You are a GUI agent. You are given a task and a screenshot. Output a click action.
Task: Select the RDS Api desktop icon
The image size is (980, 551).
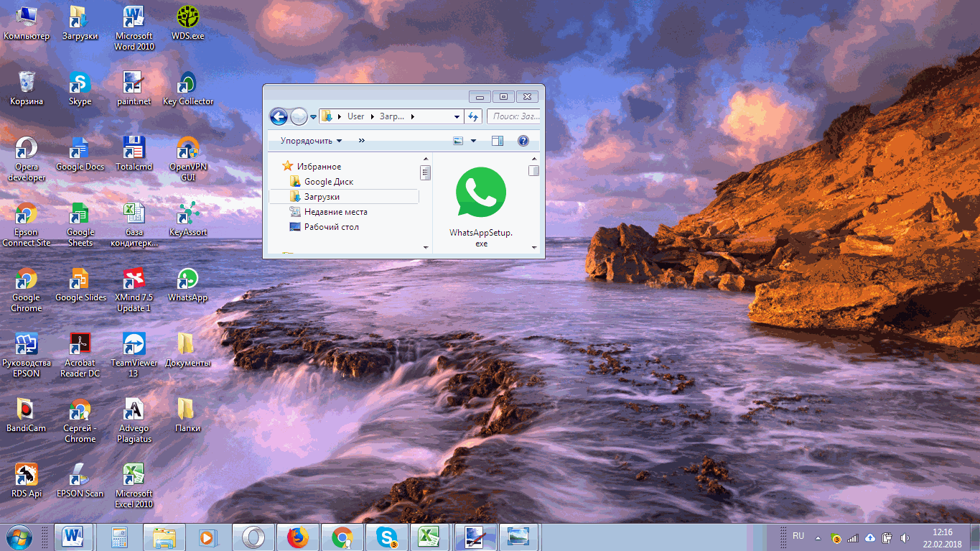tap(27, 481)
